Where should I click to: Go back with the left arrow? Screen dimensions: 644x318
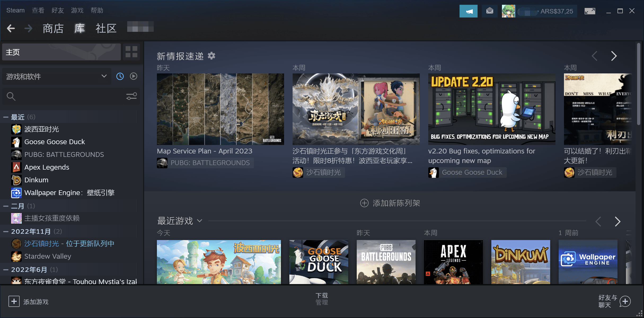11,28
